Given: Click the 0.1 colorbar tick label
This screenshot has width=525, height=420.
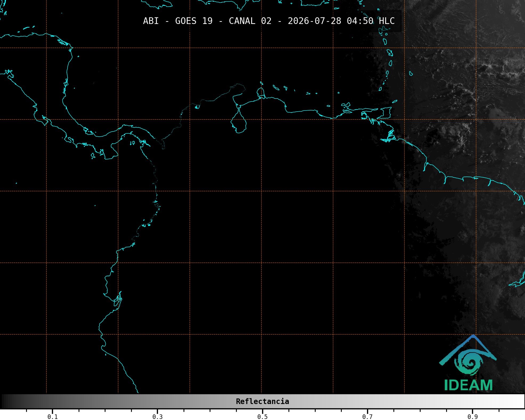Looking at the screenshot, I should pyautogui.click(x=52, y=417).
